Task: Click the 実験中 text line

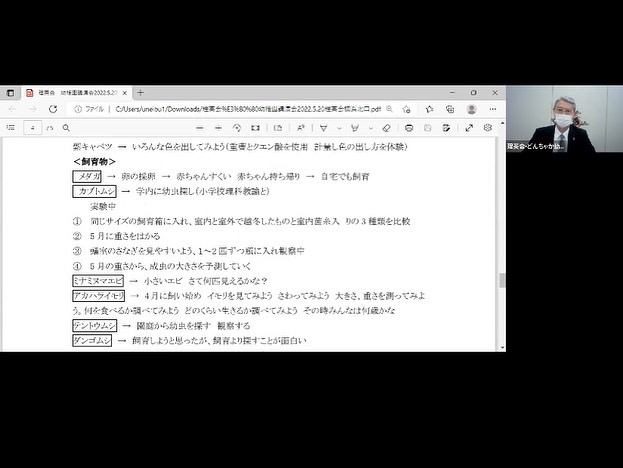Action: click(x=103, y=207)
